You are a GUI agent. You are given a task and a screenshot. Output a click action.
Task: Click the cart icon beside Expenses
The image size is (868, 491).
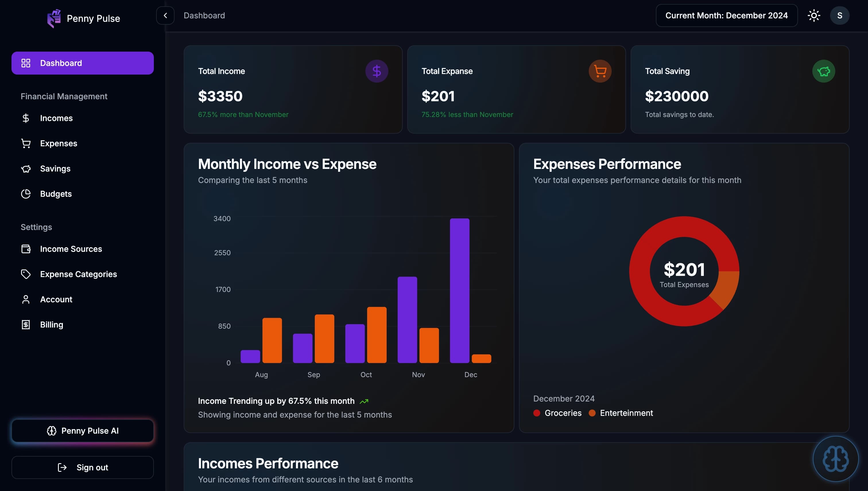[x=26, y=143]
